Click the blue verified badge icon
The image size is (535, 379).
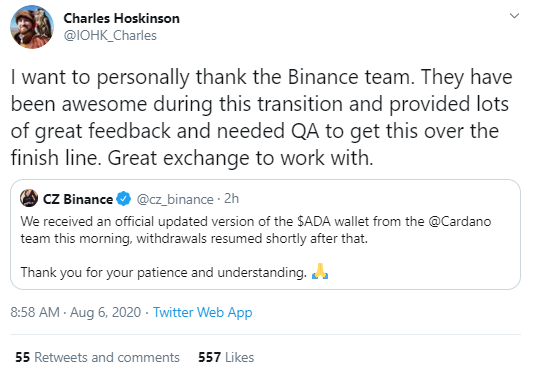click(x=124, y=199)
